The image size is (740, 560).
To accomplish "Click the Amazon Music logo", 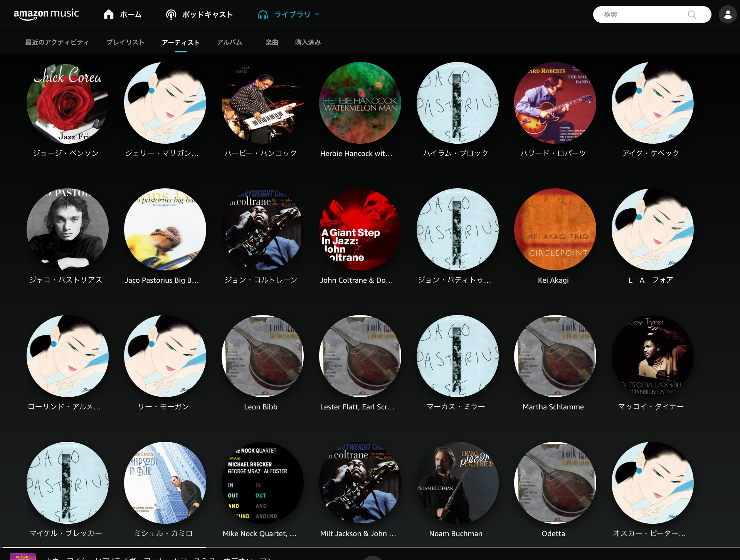I will (46, 14).
